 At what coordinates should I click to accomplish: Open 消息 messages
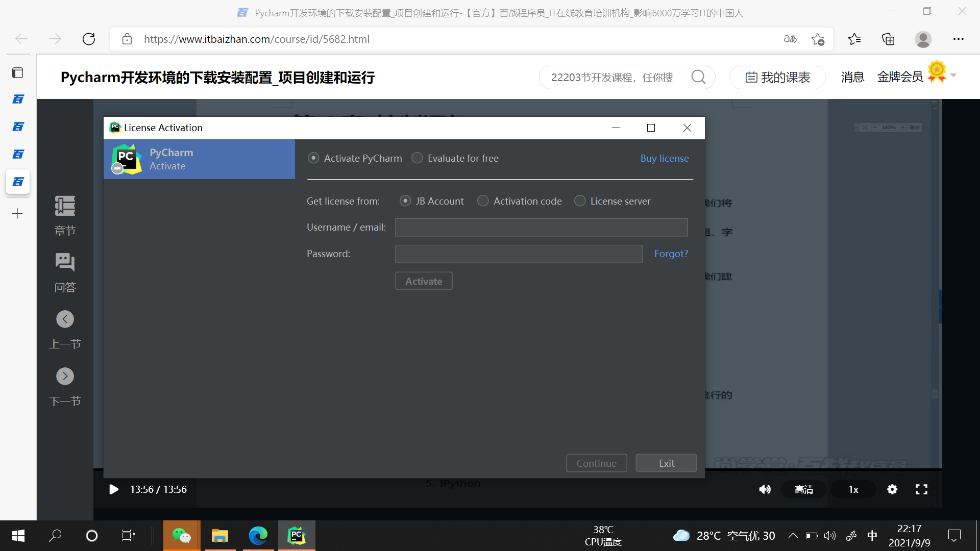pos(852,77)
